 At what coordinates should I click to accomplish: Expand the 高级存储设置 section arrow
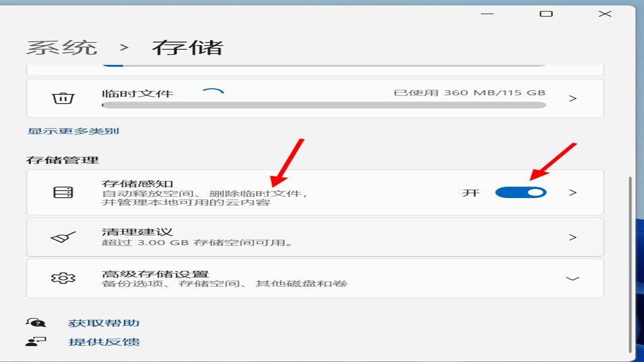point(573,278)
